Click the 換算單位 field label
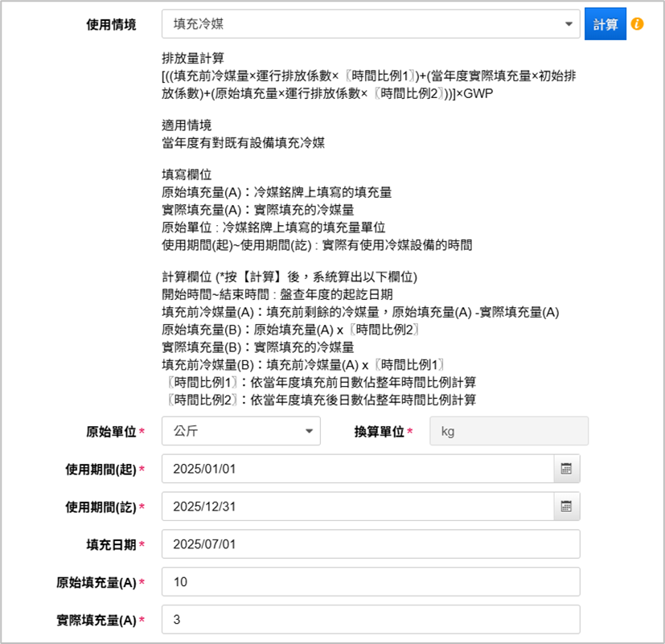 (x=379, y=431)
